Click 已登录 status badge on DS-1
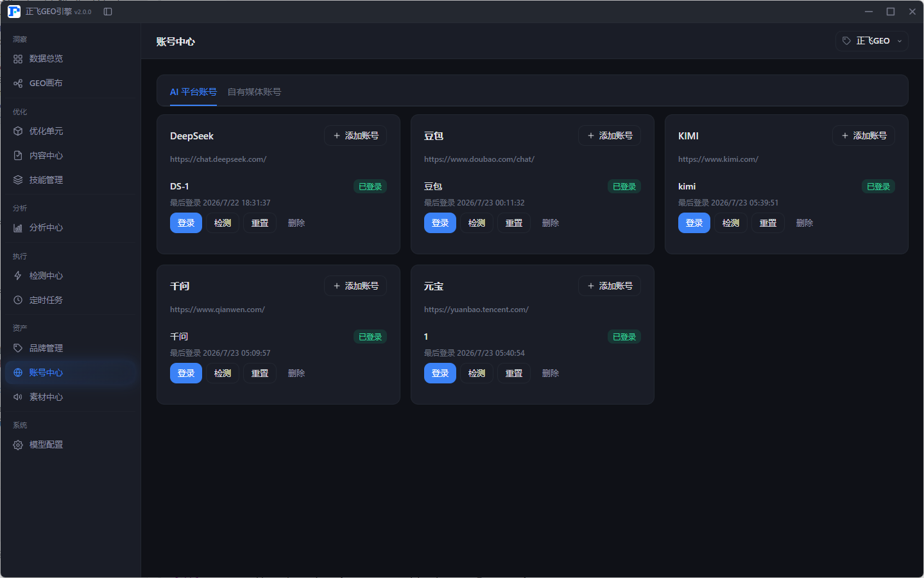Viewport: 924px width, 578px height. 370,186
